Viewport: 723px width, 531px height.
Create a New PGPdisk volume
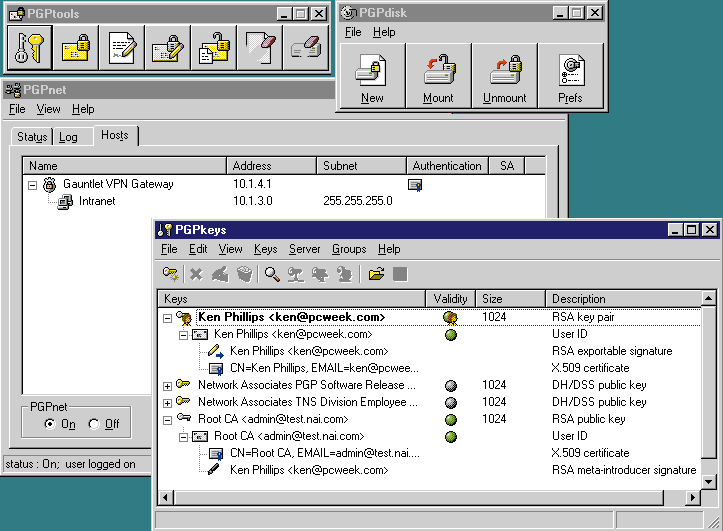click(373, 76)
